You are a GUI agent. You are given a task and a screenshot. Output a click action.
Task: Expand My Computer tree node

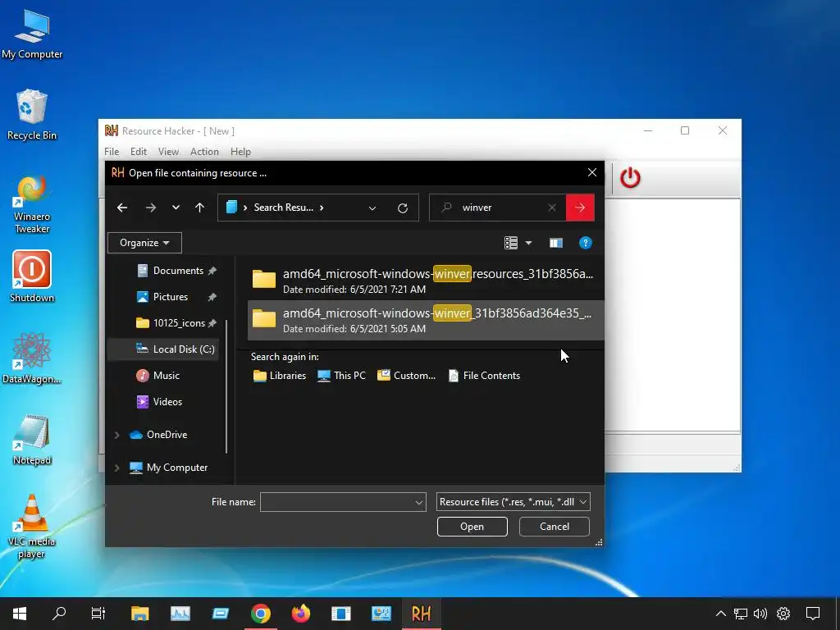[x=116, y=468]
